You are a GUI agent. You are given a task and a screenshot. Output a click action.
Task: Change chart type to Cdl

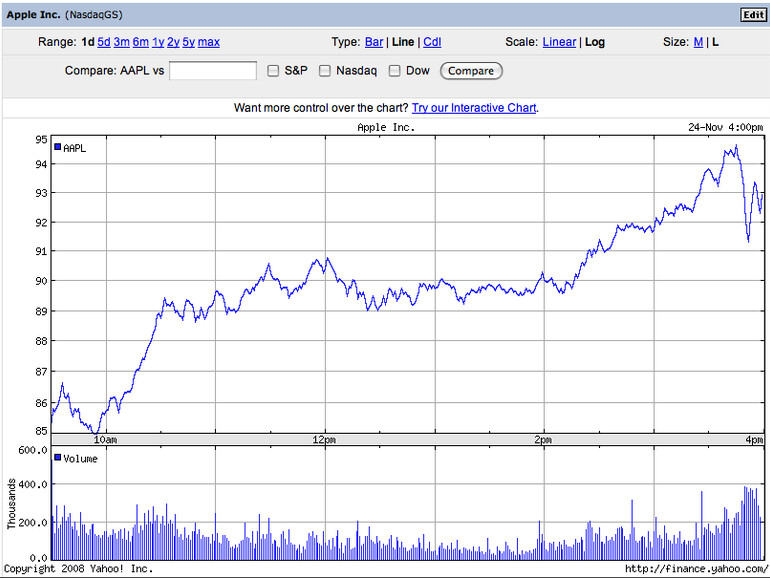click(432, 42)
